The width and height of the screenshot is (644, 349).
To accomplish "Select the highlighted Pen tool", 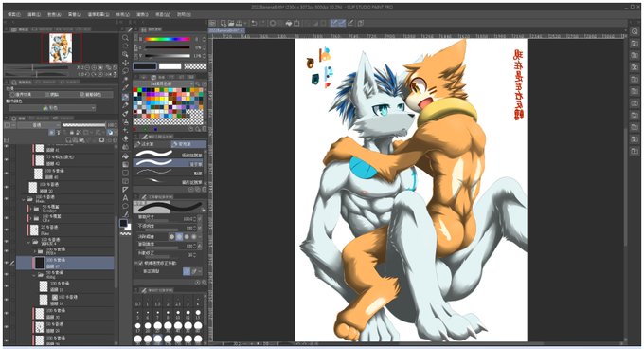I will (125, 97).
